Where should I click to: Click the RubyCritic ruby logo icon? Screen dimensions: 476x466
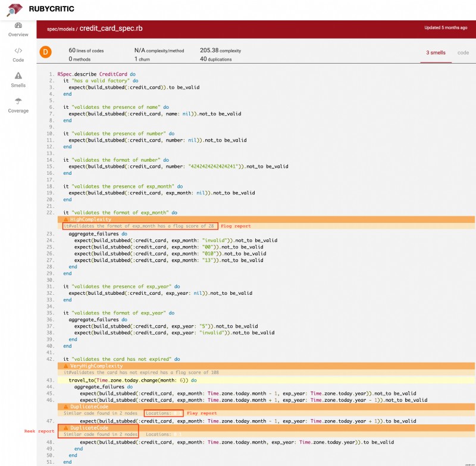pyautogui.click(x=14, y=10)
